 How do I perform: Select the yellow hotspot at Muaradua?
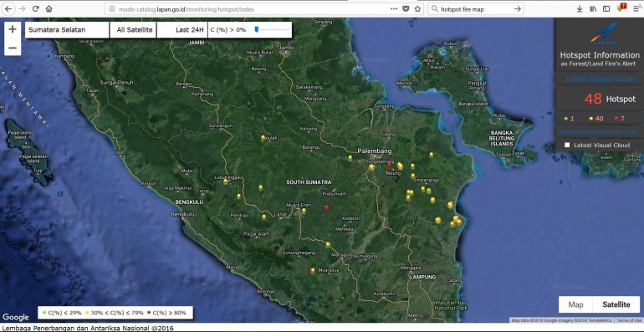click(313, 271)
